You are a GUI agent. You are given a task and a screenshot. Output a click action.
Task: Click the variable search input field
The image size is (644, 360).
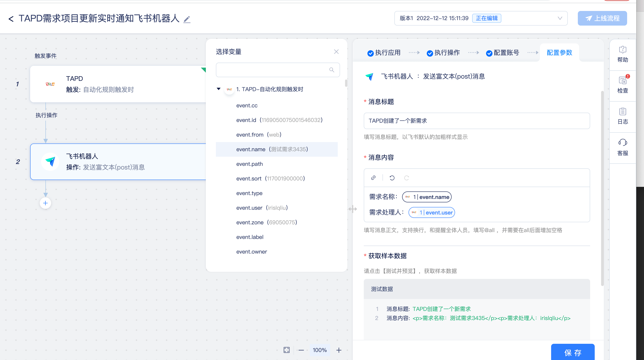click(277, 70)
